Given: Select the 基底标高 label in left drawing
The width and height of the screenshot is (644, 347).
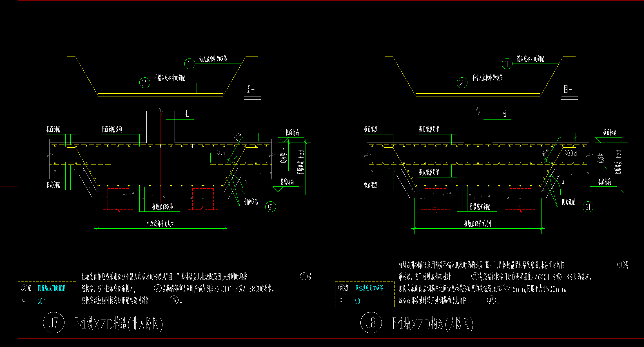Looking at the screenshot, I should pyautogui.click(x=287, y=182).
